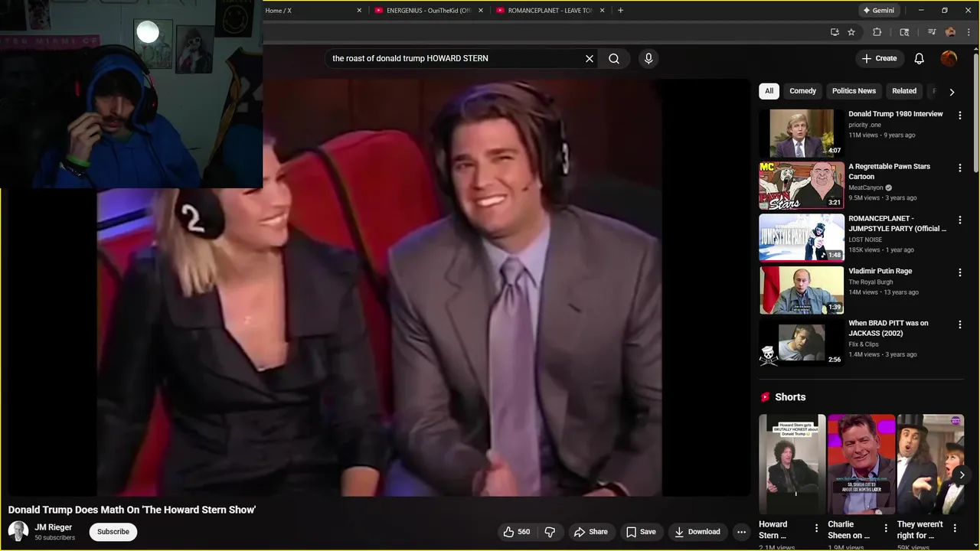Open LOST NOISE channel link
This screenshot has height=551, width=980.
(865, 240)
